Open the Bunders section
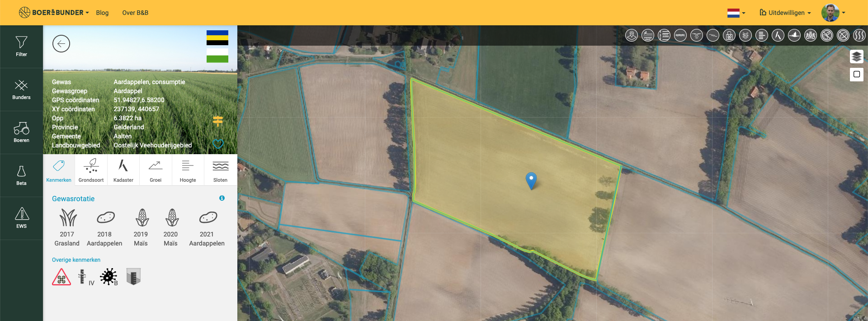The image size is (868, 321). point(21,90)
